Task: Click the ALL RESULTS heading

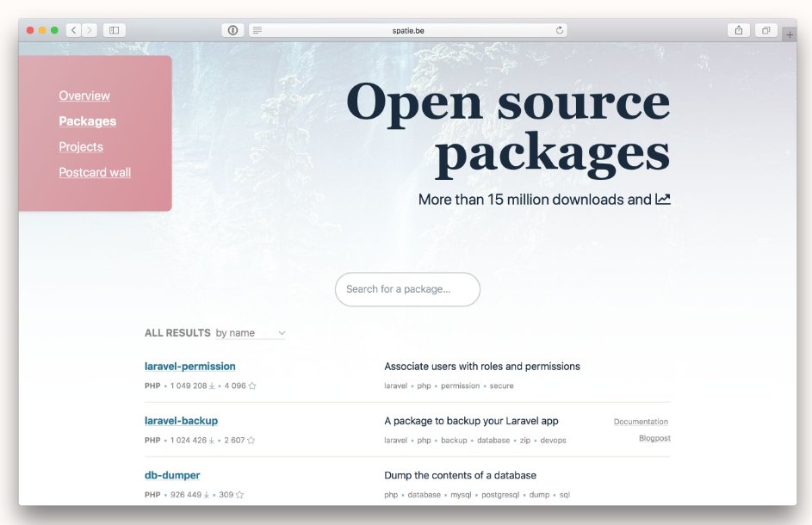Action: (177, 332)
